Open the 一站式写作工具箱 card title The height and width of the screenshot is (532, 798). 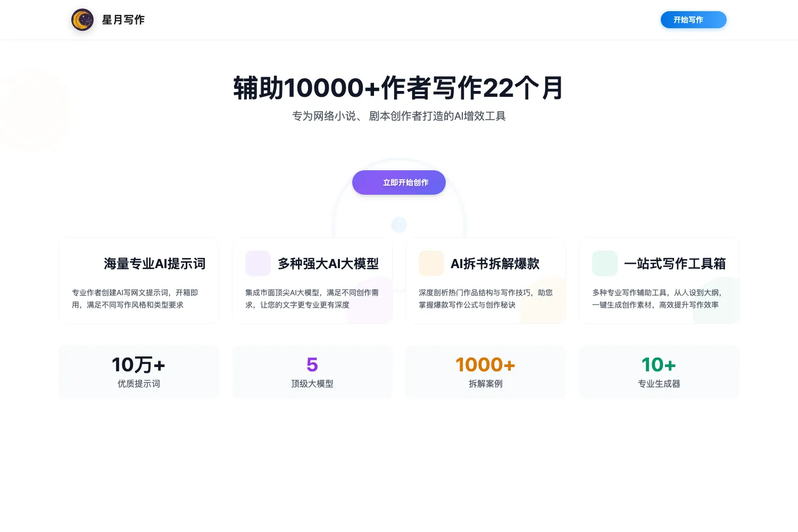(x=675, y=263)
